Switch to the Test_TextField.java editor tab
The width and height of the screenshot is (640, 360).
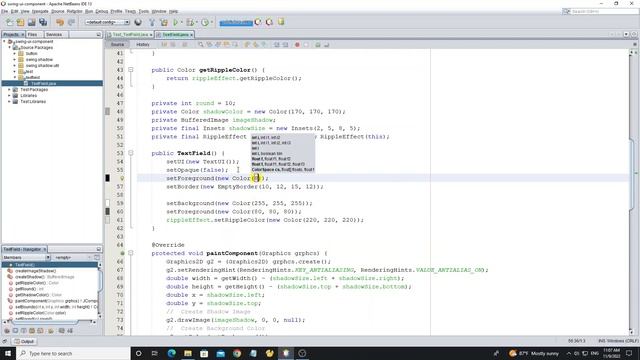point(130,35)
